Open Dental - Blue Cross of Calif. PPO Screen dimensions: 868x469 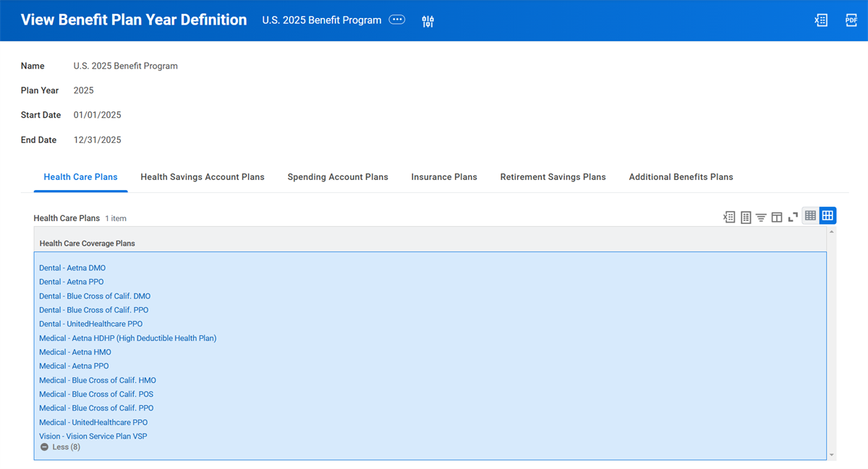[x=94, y=310]
